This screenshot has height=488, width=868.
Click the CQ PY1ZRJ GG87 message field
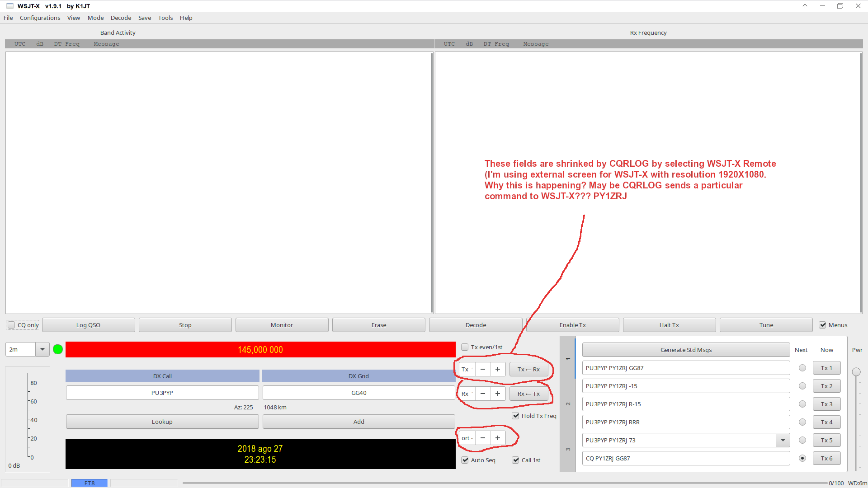[x=686, y=458]
